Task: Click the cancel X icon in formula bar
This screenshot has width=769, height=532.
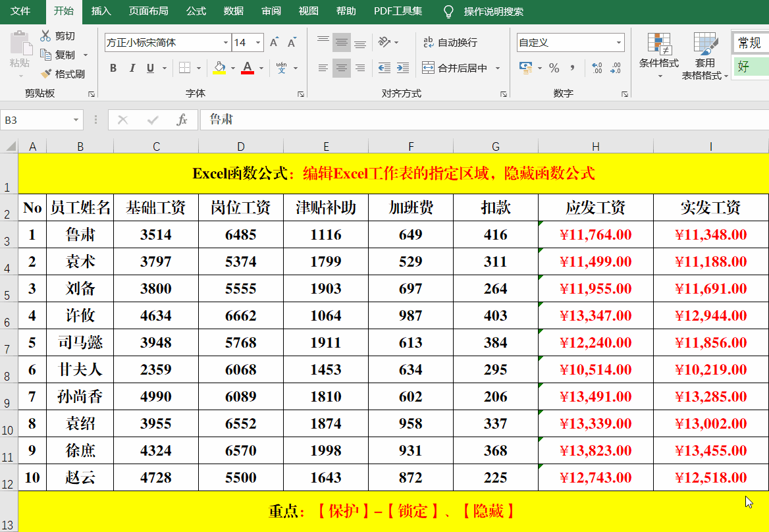Action: pyautogui.click(x=122, y=120)
